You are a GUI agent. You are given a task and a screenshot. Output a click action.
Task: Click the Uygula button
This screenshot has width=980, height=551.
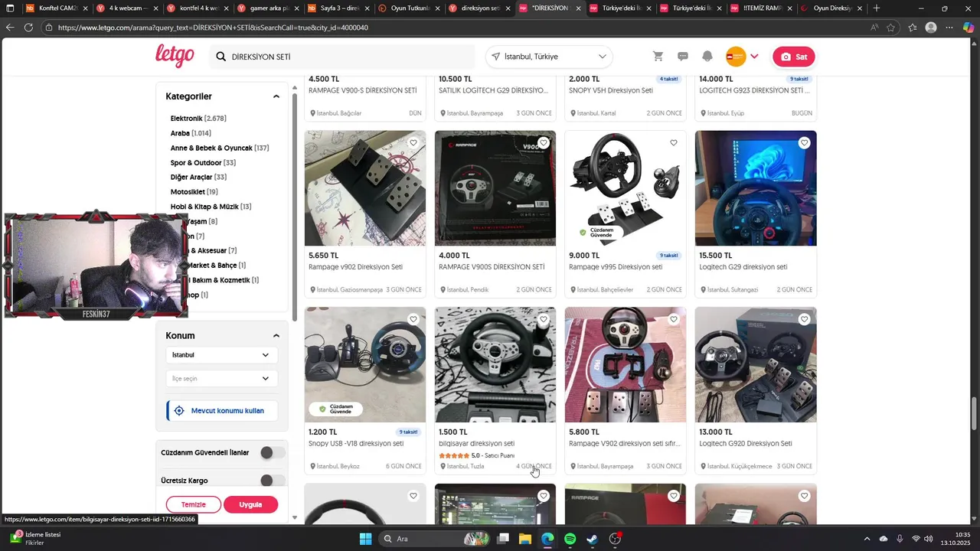pyautogui.click(x=250, y=505)
